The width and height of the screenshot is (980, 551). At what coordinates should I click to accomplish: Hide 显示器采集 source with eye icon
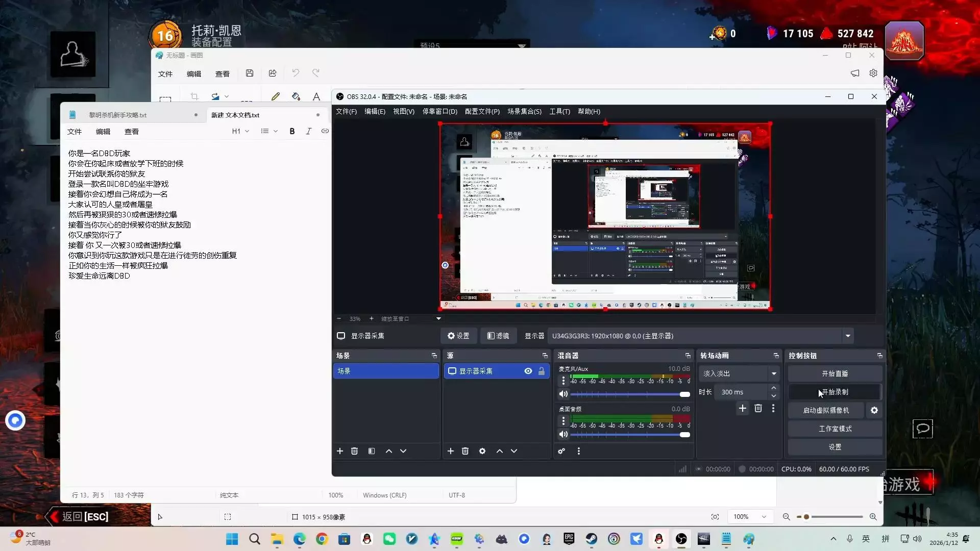528,371
